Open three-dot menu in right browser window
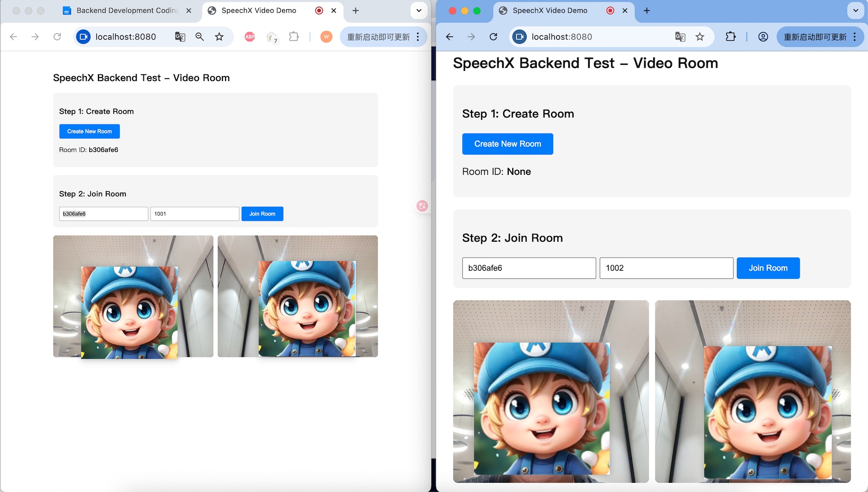 click(855, 37)
